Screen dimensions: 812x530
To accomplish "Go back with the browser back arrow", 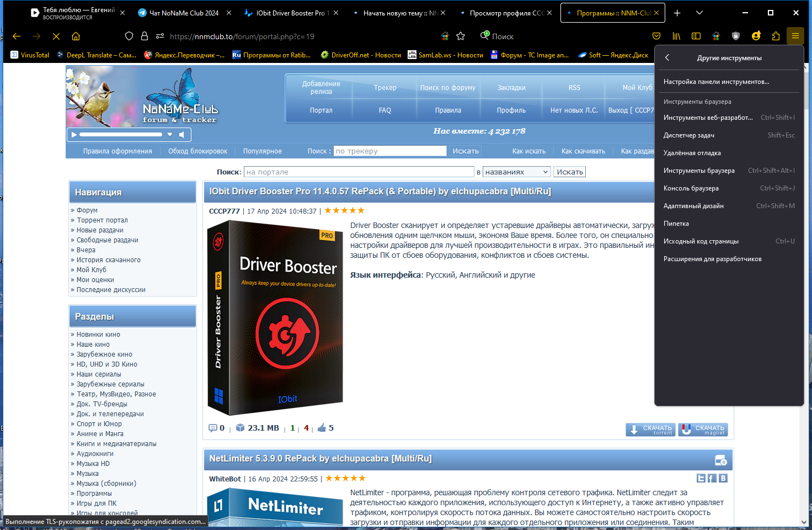I will click(x=17, y=36).
